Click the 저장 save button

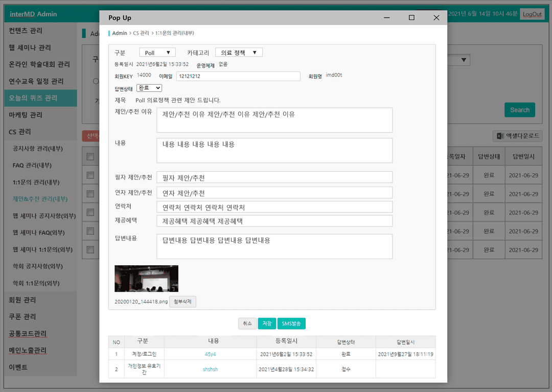[267, 324]
